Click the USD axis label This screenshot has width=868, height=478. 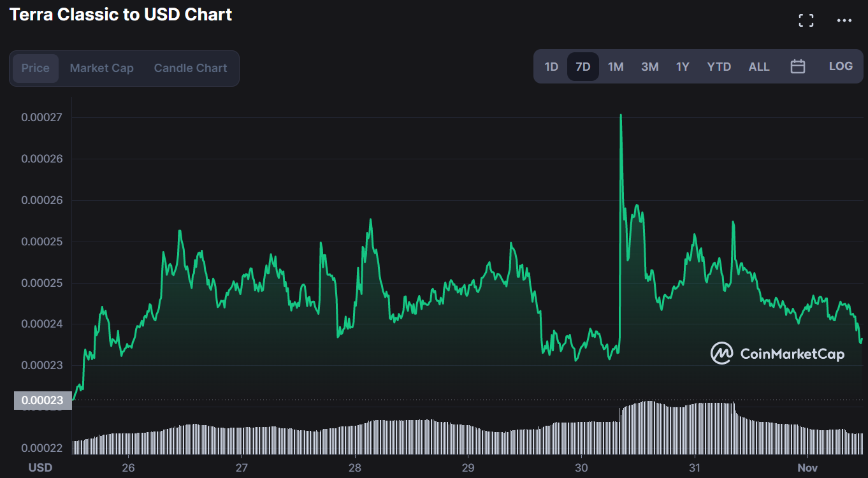coord(41,467)
